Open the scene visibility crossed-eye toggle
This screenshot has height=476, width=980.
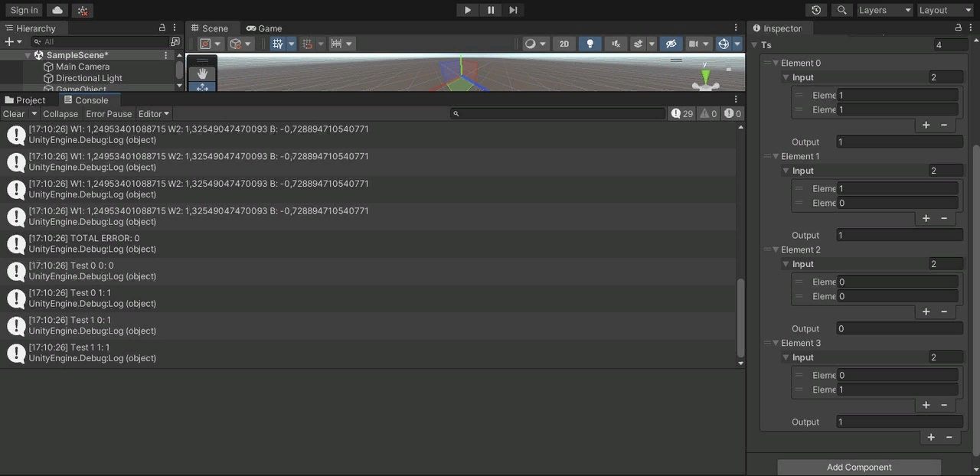pyautogui.click(x=670, y=44)
